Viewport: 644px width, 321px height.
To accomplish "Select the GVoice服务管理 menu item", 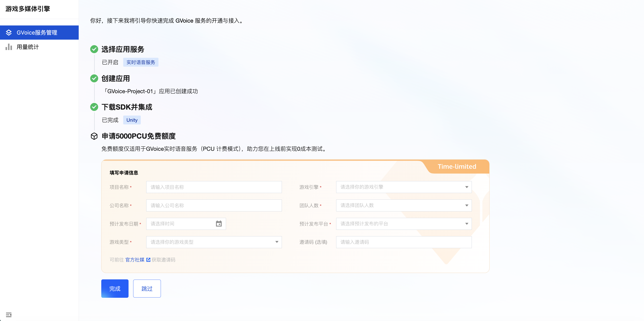I will [37, 33].
